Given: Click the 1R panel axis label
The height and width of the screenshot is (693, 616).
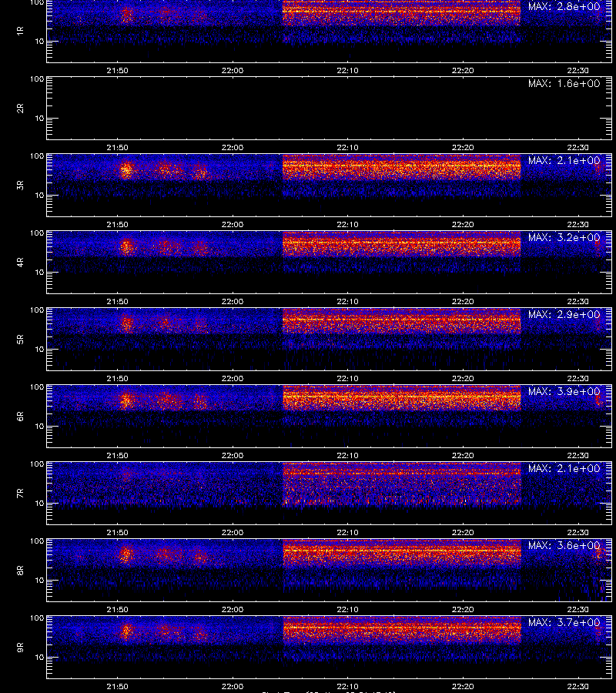Looking at the screenshot, I should pyautogui.click(x=20, y=31).
